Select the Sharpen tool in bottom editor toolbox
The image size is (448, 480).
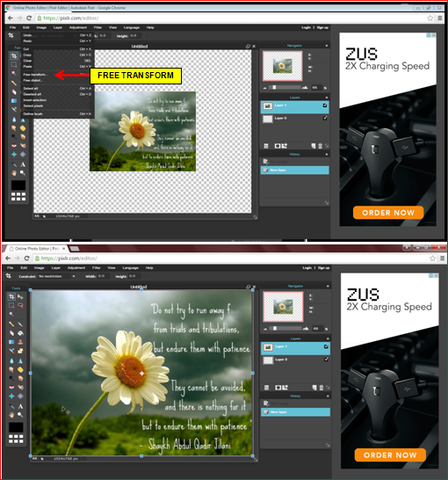(20, 361)
